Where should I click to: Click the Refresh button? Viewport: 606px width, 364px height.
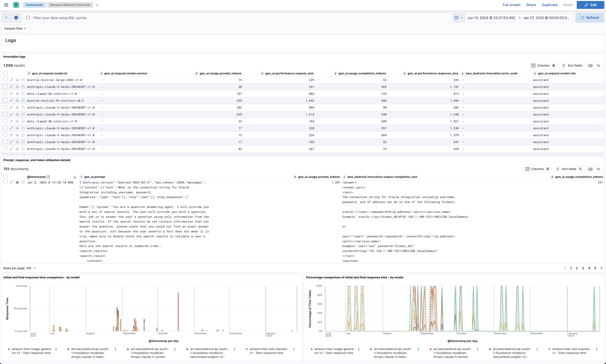tap(590, 18)
